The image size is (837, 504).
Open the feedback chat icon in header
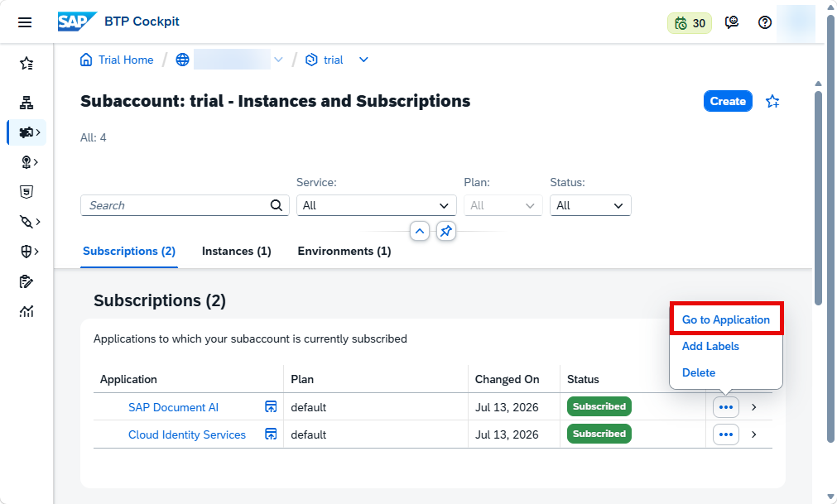coord(732,22)
